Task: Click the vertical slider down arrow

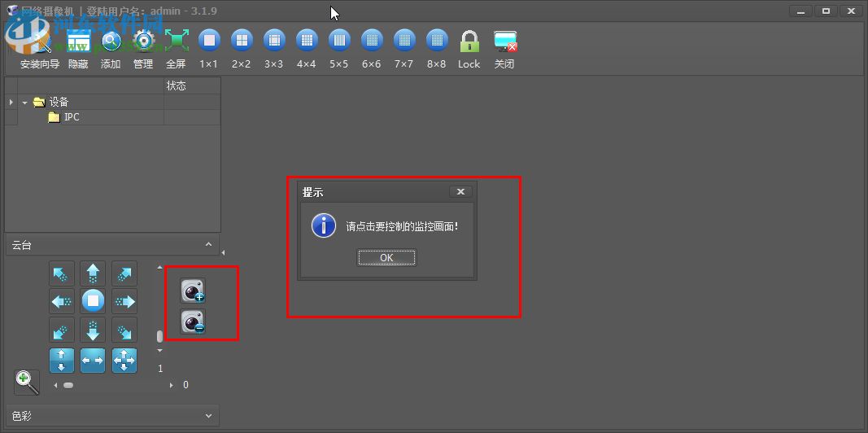Action: click(160, 351)
